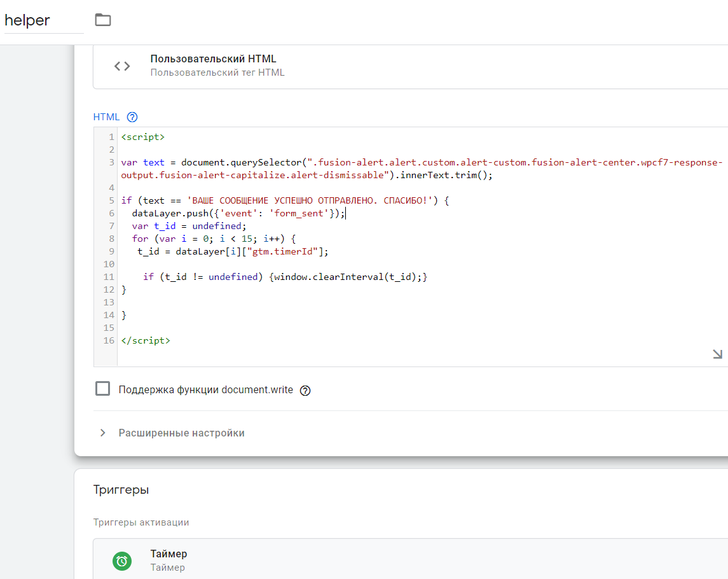Click the Расширенные настройки section label
728x579 pixels.
tap(181, 433)
